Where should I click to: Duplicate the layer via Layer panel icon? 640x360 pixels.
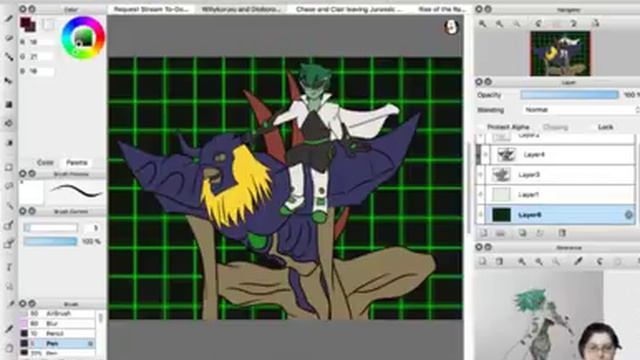click(522, 233)
